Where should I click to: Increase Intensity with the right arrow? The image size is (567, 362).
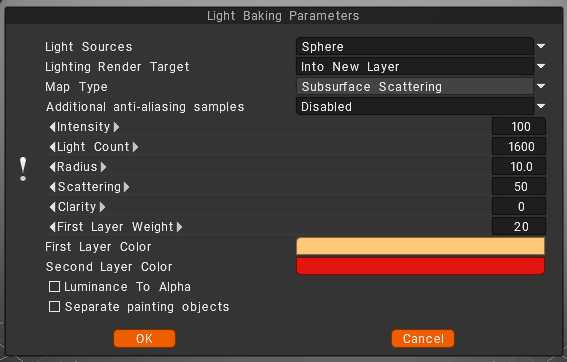(x=116, y=127)
